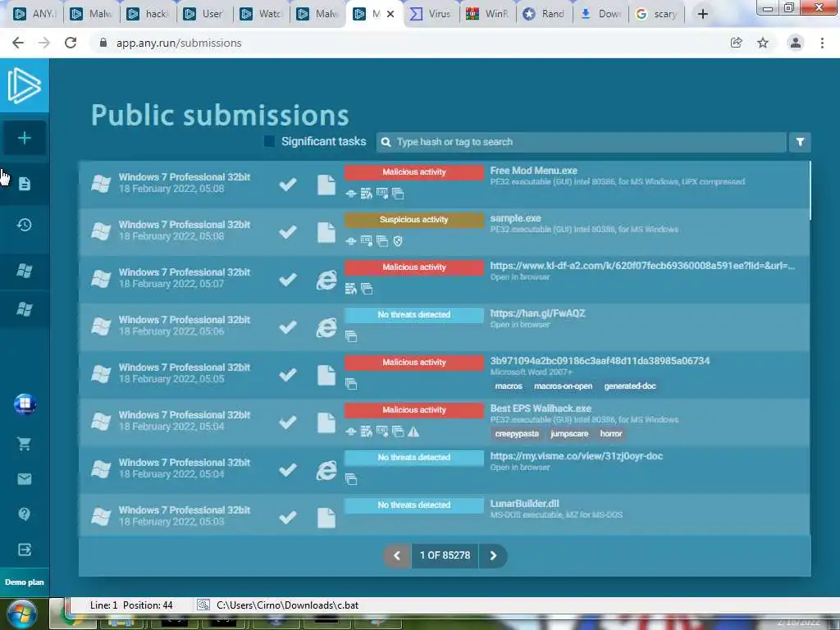Click the Suspicious activity badge
Viewport: 840px width, 630px height.
(x=413, y=220)
